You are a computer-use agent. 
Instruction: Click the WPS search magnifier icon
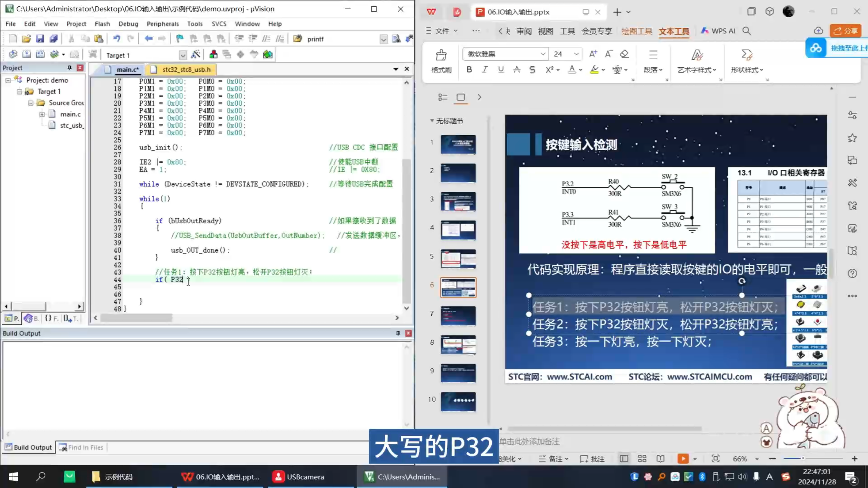pos(747,31)
